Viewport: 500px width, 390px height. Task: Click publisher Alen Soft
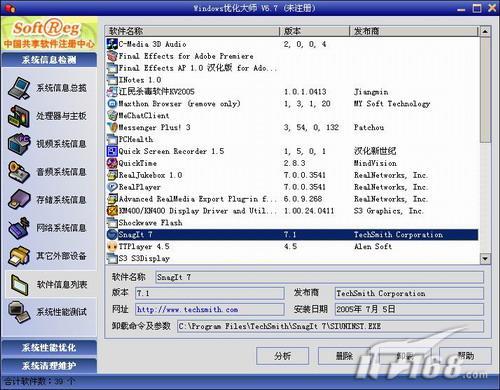coord(373,247)
